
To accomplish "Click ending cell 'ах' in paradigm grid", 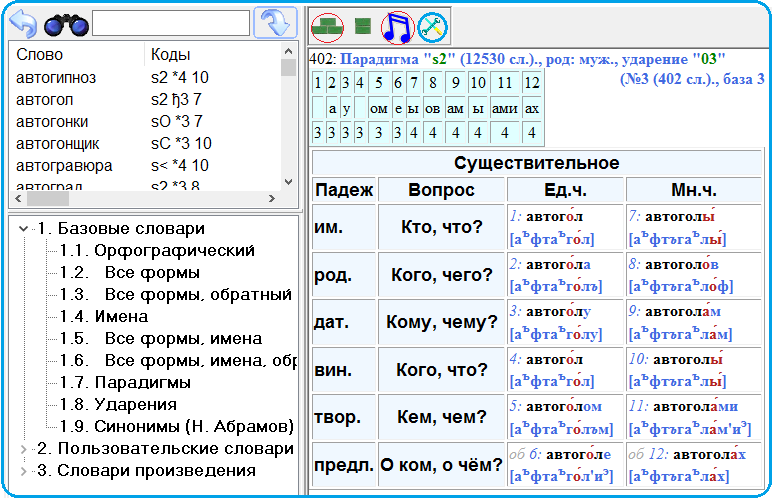I will pos(532,108).
